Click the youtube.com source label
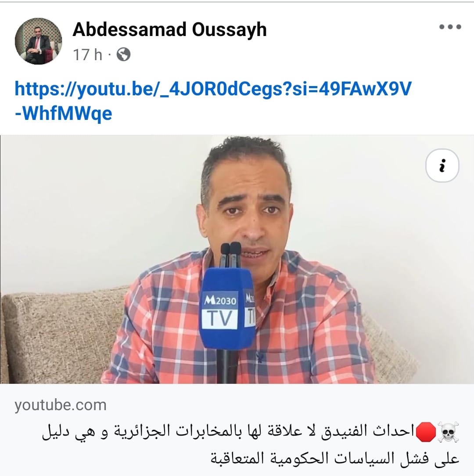Viewport: 474px width, 476px height. [x=61, y=405]
